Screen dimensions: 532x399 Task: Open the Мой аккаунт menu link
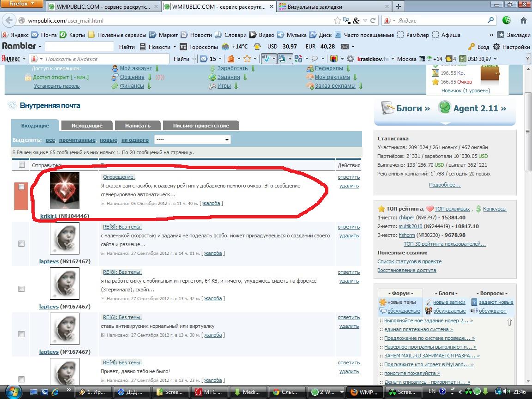pos(136,68)
